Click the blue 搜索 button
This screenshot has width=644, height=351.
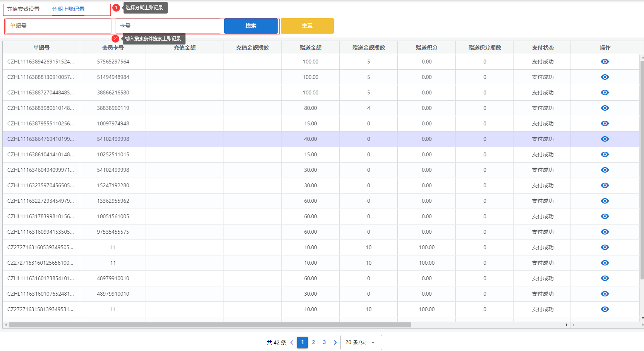[x=251, y=26]
